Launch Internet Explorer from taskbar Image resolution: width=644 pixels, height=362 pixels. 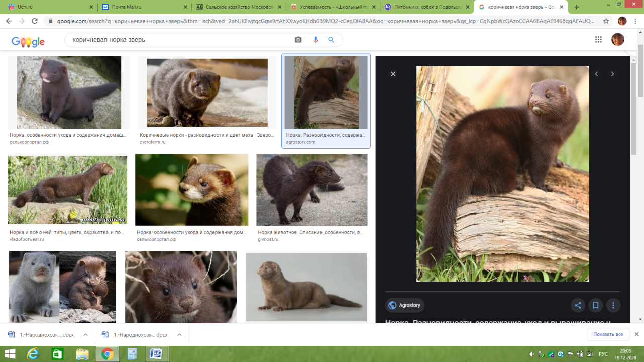click(33, 354)
